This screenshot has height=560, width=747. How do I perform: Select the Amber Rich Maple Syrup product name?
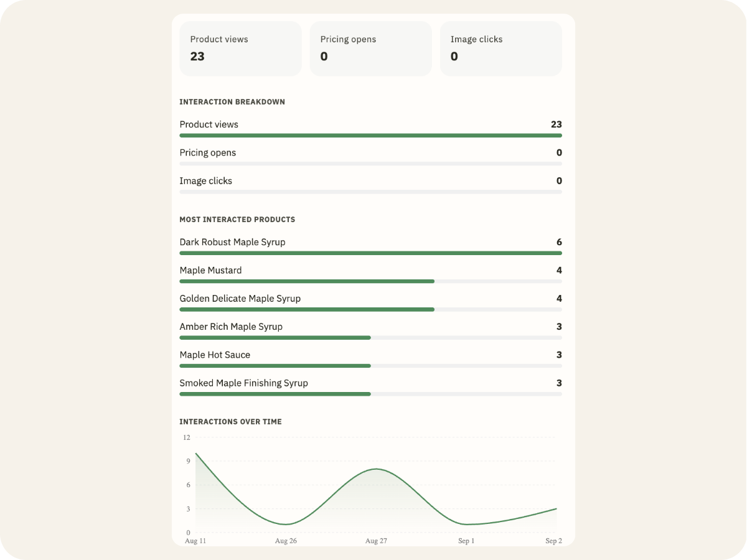coord(231,327)
